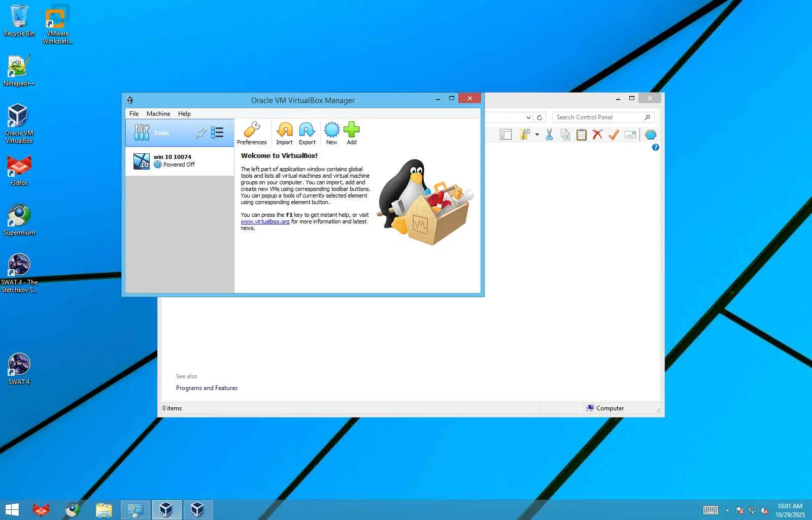Open the File menu in VirtualBox

pyautogui.click(x=134, y=114)
